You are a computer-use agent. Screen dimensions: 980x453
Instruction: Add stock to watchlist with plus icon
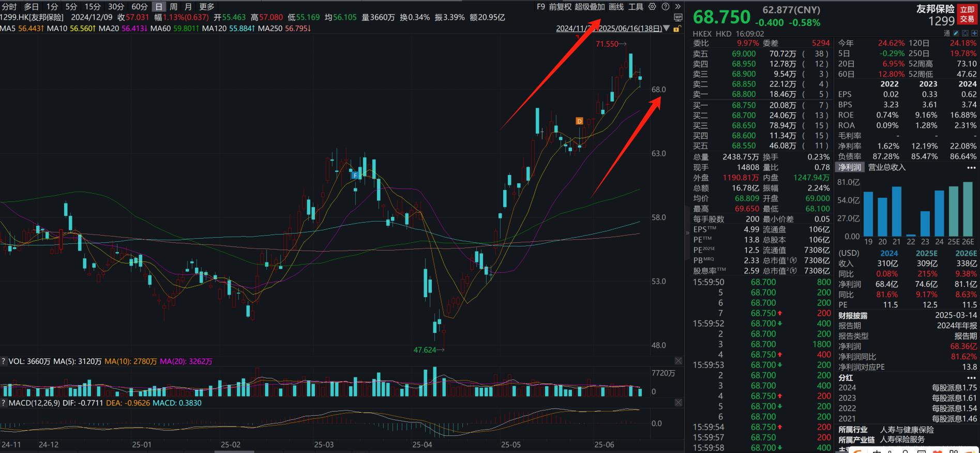pos(974,33)
